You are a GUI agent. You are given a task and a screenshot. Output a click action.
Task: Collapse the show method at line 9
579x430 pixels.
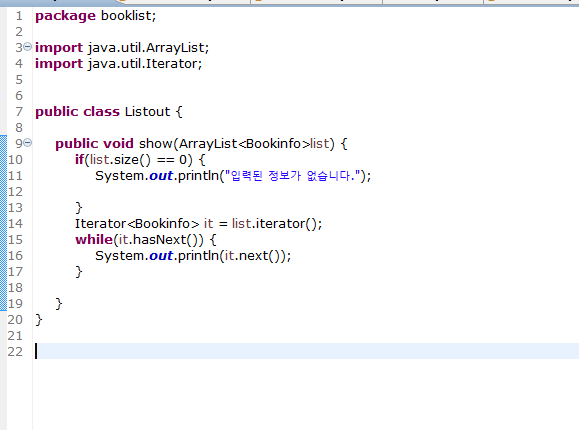28,143
